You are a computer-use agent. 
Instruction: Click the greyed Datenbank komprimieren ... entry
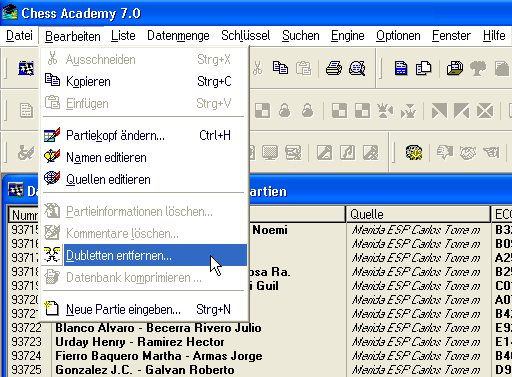(145, 277)
